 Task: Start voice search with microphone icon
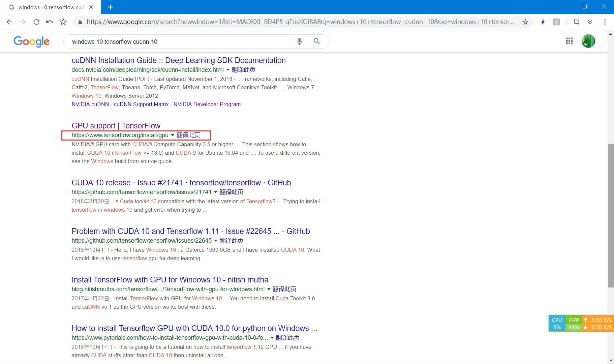[x=299, y=41]
